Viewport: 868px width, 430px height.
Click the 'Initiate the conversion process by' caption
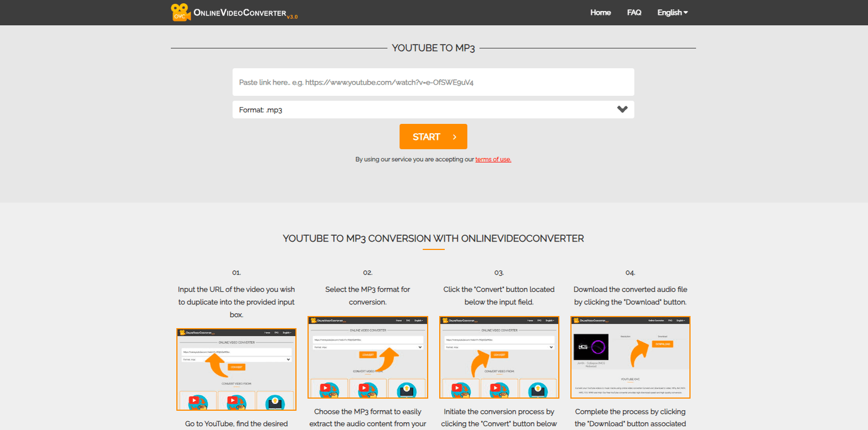[499, 412]
